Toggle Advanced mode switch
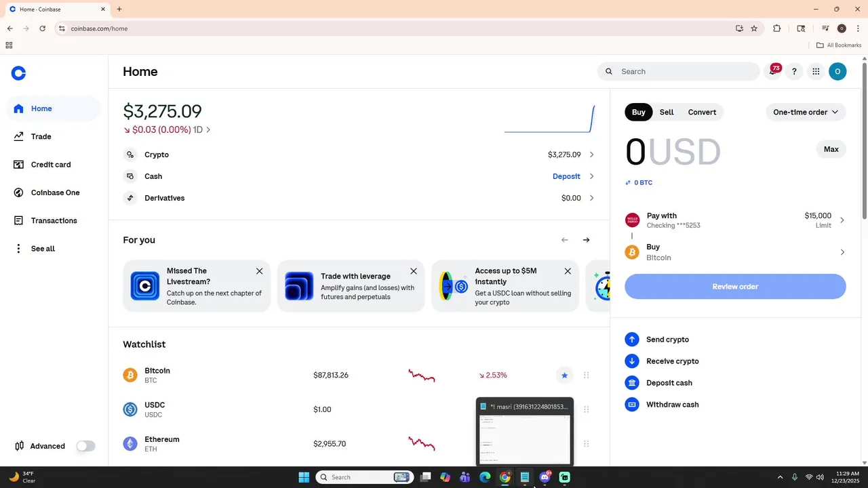The width and height of the screenshot is (868, 488). pyautogui.click(x=86, y=446)
